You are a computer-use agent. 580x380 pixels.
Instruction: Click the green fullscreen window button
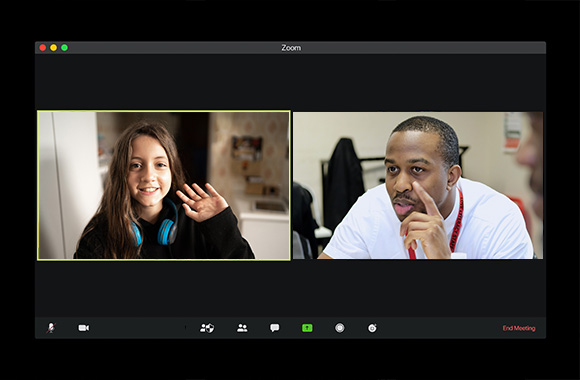(x=64, y=48)
